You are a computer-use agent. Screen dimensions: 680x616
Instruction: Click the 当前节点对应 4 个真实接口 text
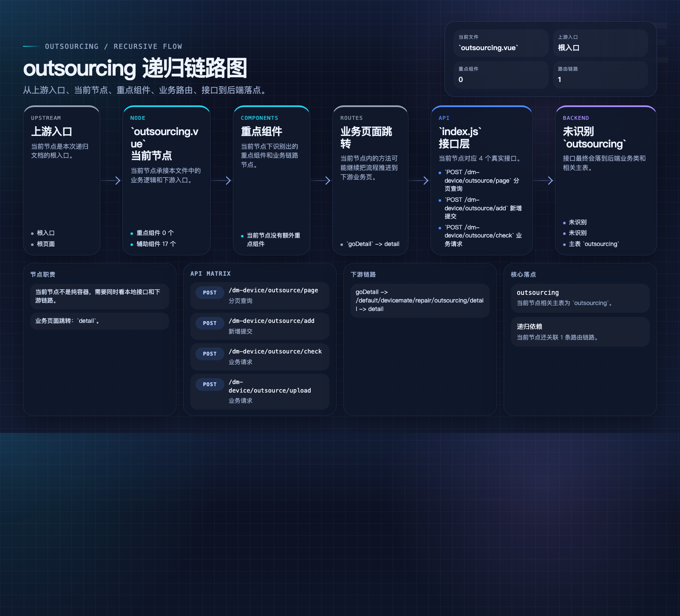[481, 158]
